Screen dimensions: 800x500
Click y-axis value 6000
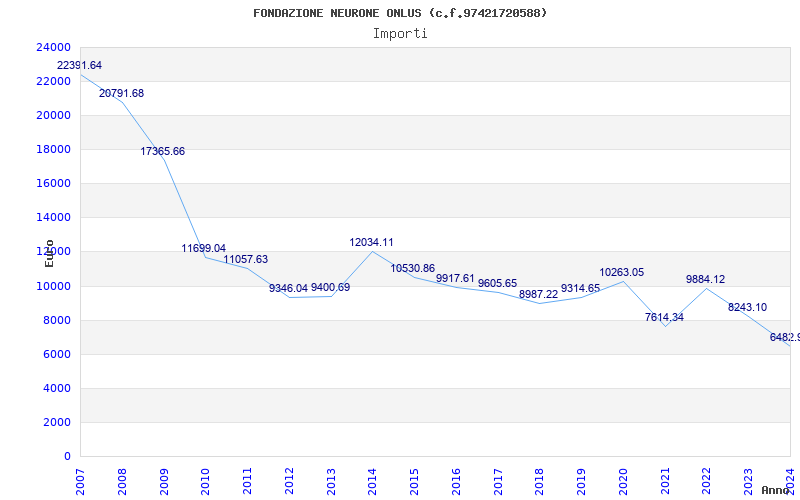56,355
